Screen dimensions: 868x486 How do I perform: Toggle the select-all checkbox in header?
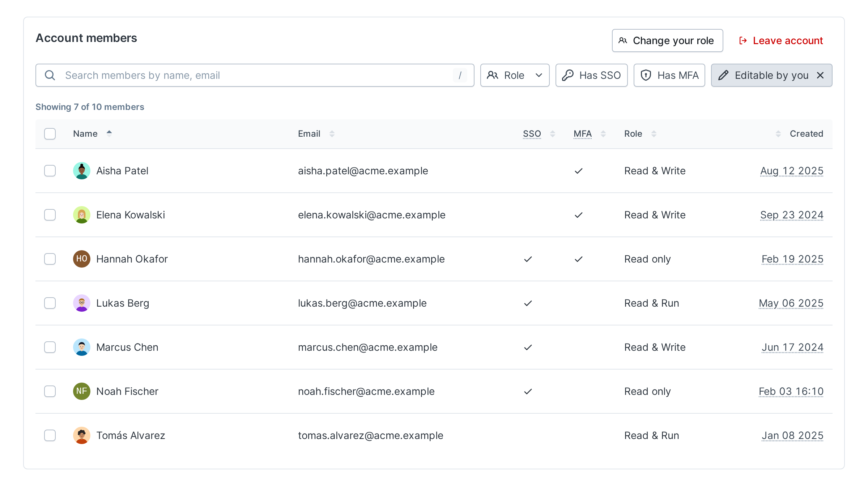[x=50, y=134]
